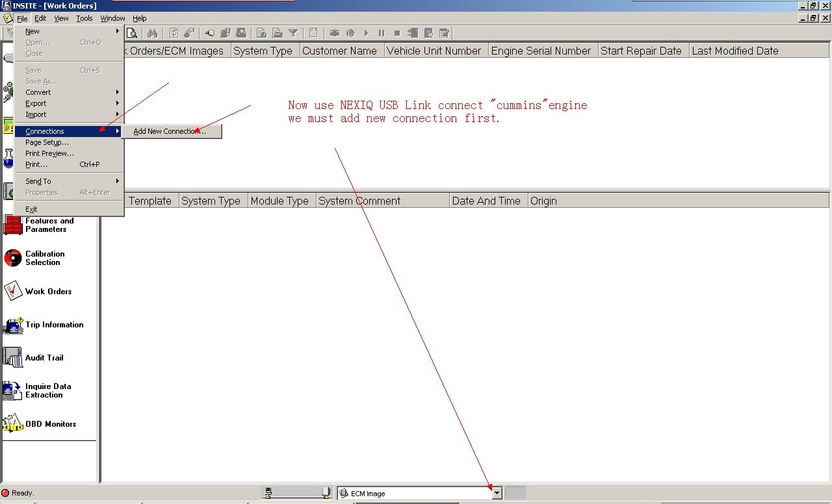The height and width of the screenshot is (504, 832).
Task: Select the Calibration Selection disc icon
Action: [x=13, y=258]
